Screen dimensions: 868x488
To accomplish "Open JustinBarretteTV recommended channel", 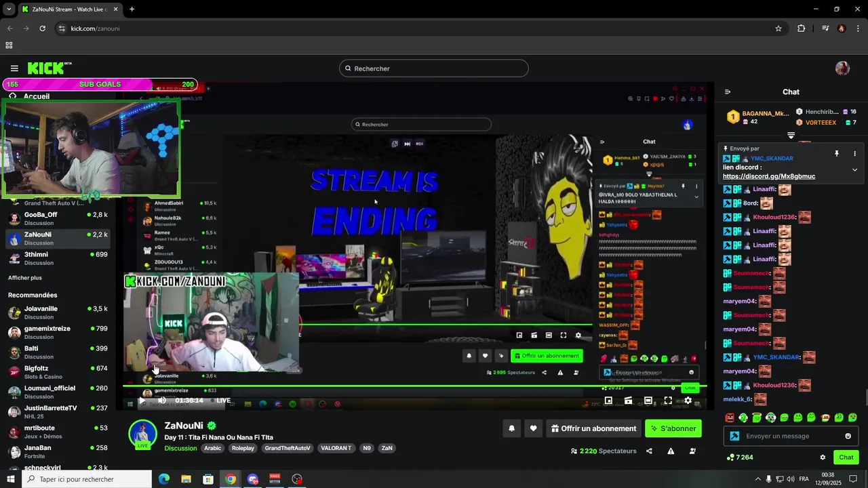I will (x=57, y=412).
